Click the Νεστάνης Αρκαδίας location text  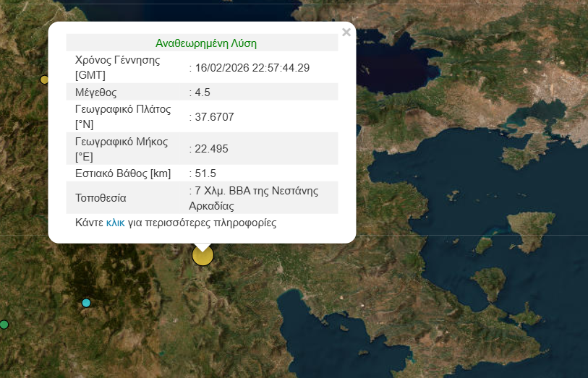click(253, 198)
